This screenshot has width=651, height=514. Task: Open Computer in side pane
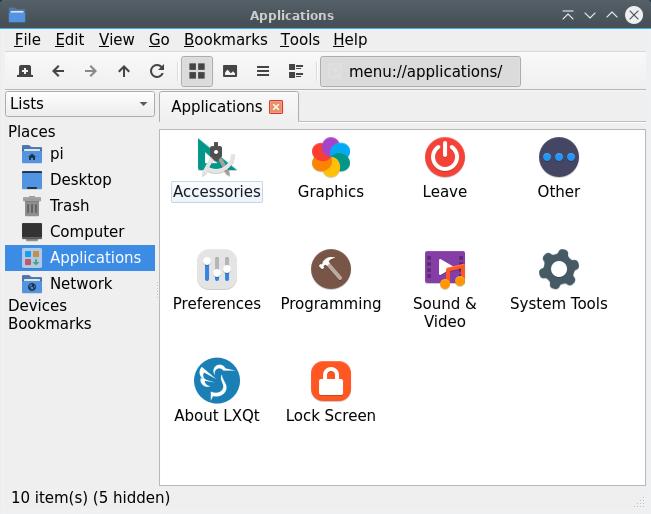point(80,232)
